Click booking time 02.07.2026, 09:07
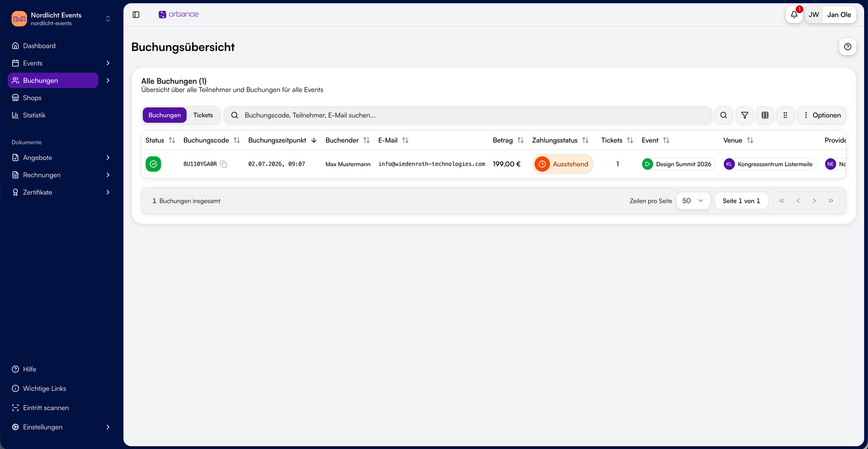Image resolution: width=868 pixels, height=449 pixels. (x=277, y=164)
